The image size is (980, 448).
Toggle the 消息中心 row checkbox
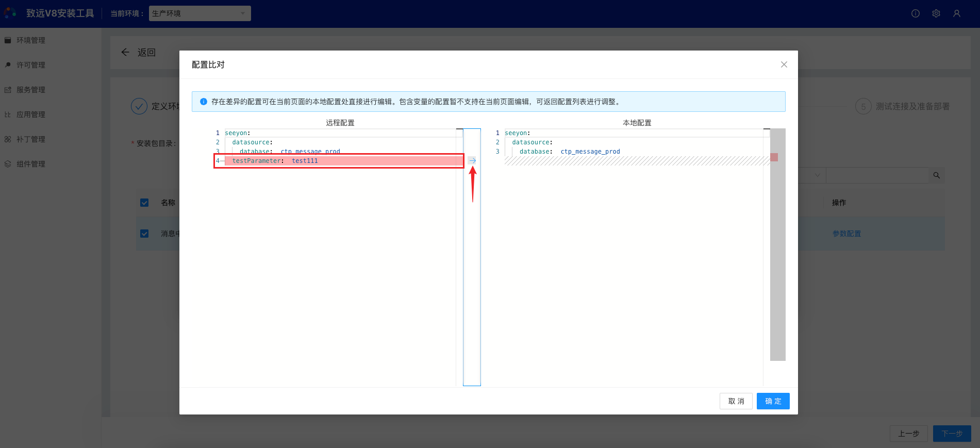click(144, 234)
